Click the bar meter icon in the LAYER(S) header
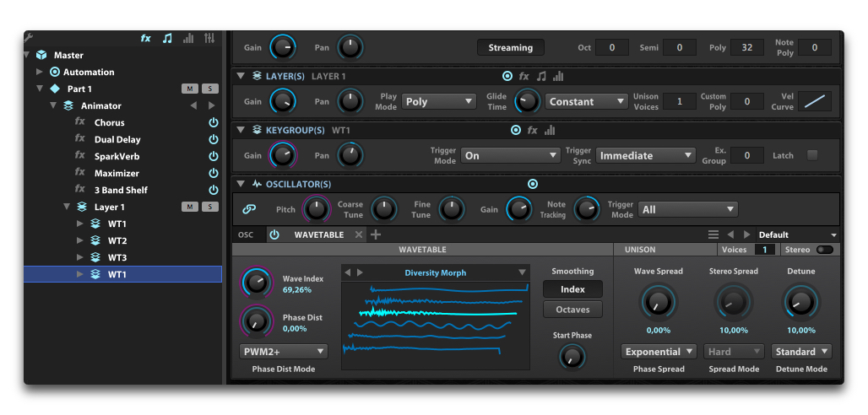This screenshot has height=415, width=868. coord(558,77)
